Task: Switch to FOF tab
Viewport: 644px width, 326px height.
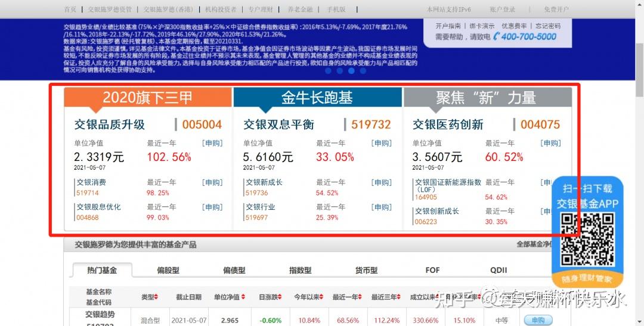Action: (432, 270)
